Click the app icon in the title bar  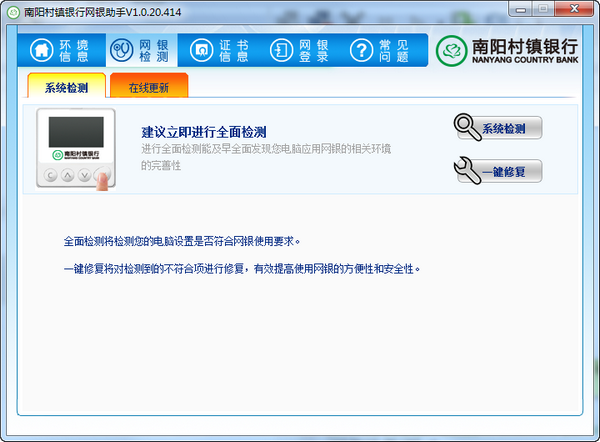coord(13,11)
